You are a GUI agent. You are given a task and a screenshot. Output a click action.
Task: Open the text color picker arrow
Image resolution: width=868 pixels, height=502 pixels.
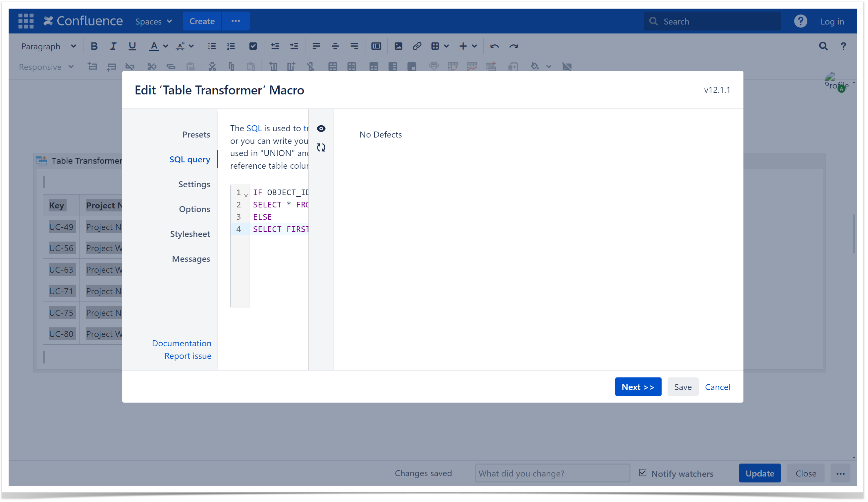(x=166, y=46)
